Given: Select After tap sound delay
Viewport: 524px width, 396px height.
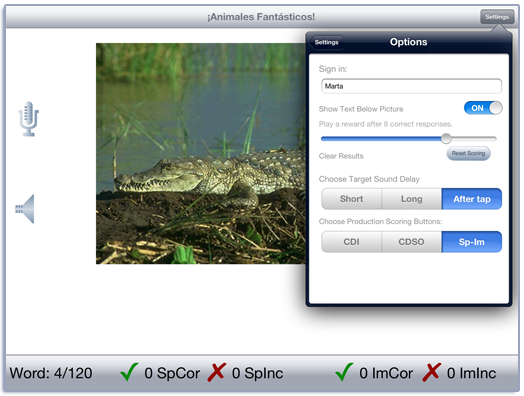Looking at the screenshot, I should 472,199.
